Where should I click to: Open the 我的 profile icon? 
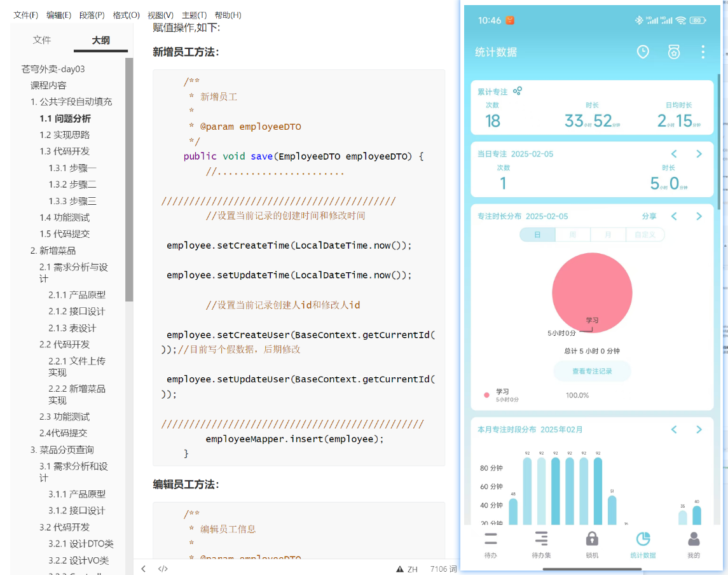click(694, 538)
